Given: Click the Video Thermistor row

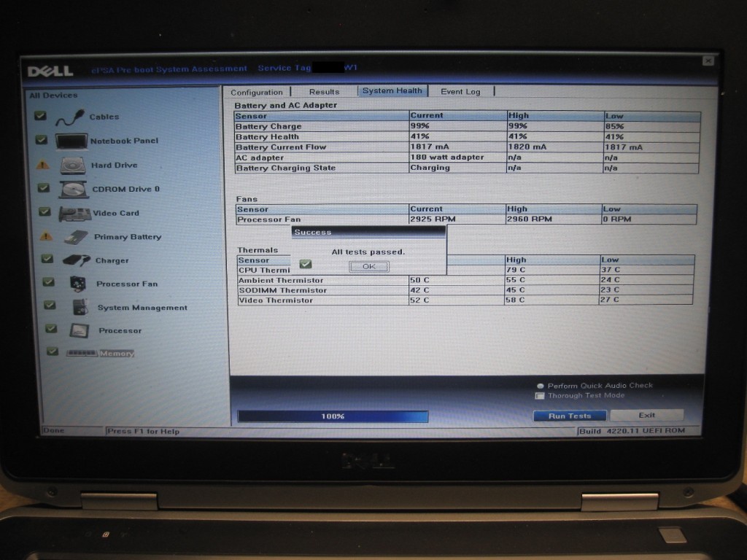Looking at the screenshot, I should pos(465,300).
